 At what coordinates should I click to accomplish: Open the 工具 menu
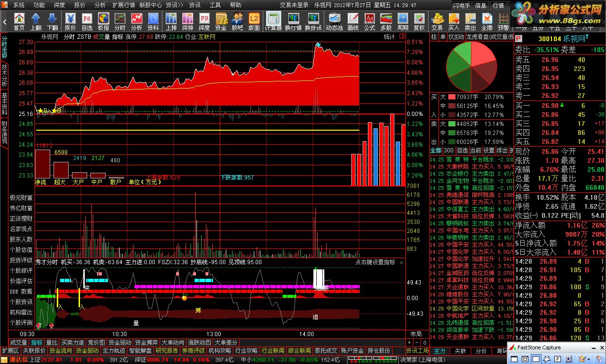215,5
